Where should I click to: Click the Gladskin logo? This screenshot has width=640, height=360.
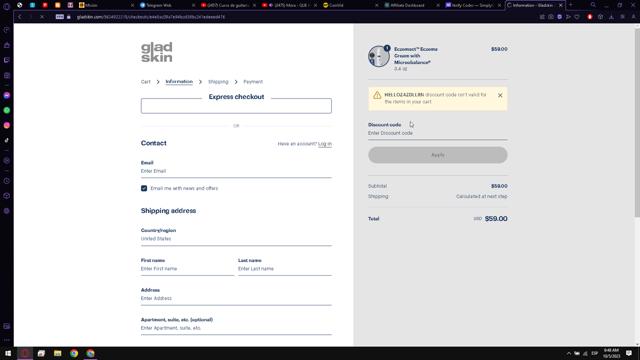pos(157,52)
